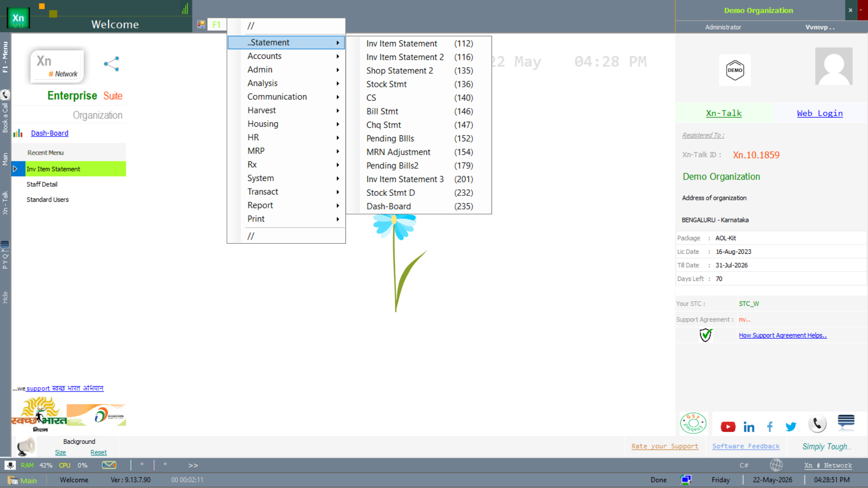868x488 pixels.
Task: Click Software Feedback link
Action: tap(746, 446)
